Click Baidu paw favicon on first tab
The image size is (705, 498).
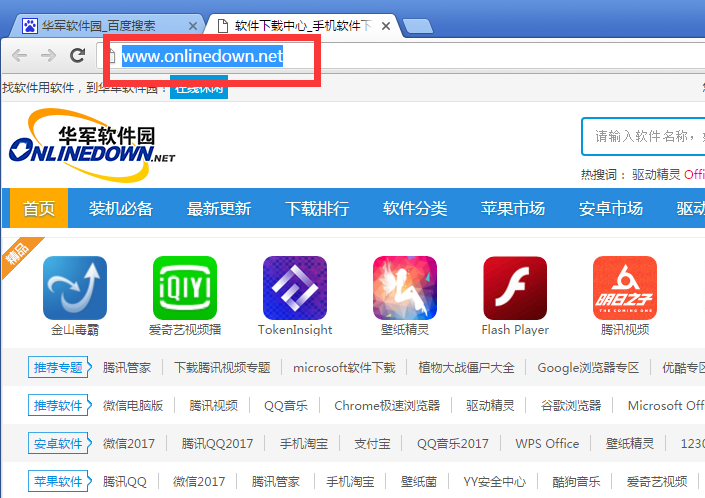30,26
